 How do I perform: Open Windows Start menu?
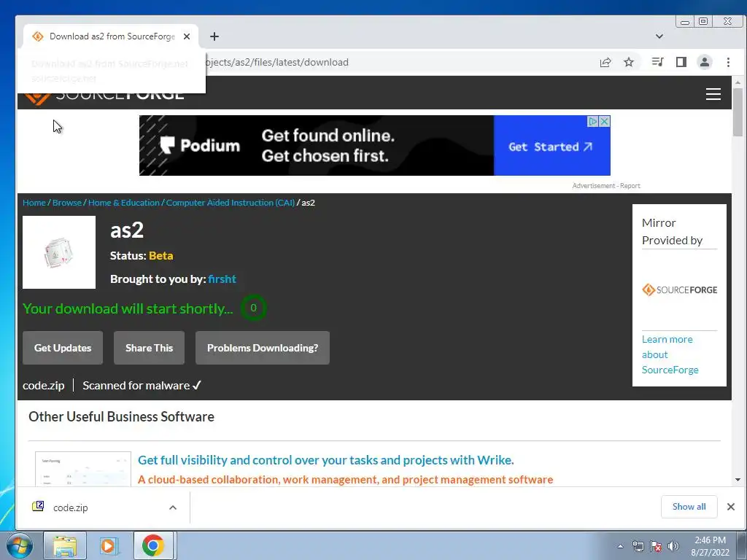coord(20,545)
